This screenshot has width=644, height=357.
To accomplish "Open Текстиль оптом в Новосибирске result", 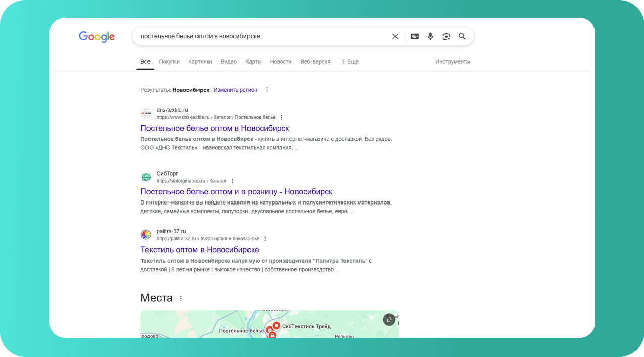I will click(x=200, y=250).
